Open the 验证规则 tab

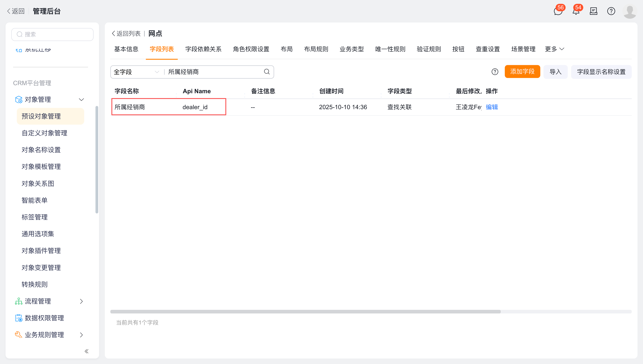tap(429, 49)
